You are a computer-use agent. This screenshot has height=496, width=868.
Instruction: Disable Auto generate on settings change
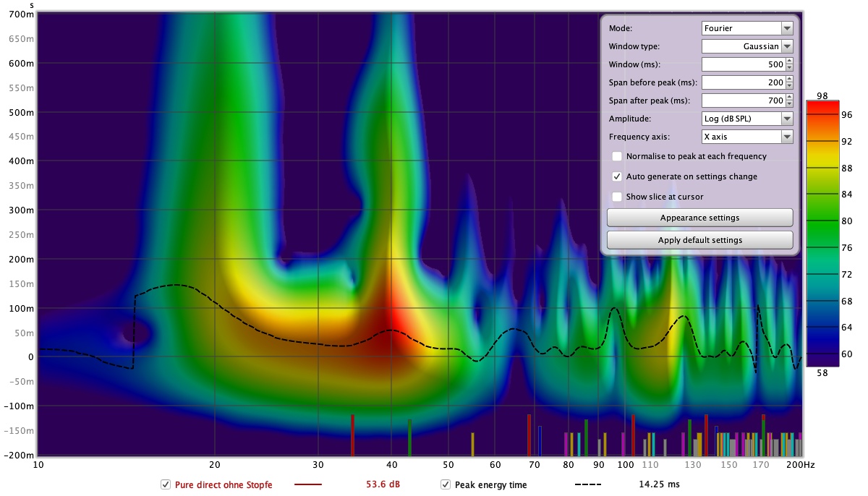click(x=617, y=176)
